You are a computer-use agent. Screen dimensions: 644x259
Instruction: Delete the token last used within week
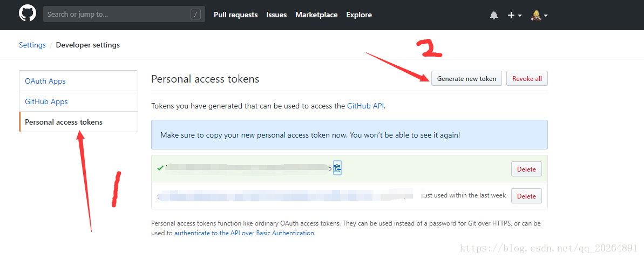point(526,196)
